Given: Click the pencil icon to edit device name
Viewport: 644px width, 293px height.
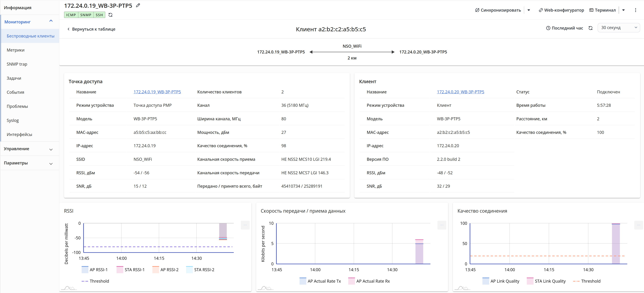Looking at the screenshot, I should coord(138,5).
